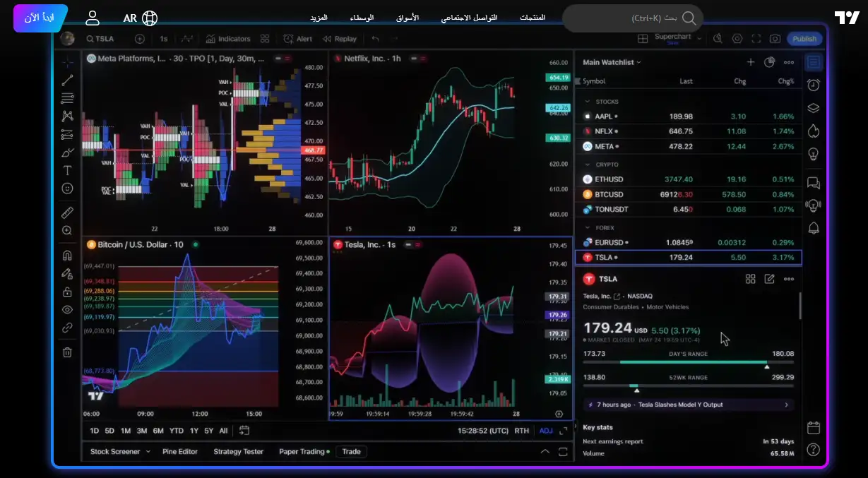Viewport: 868px width, 478px height.
Task: Toggle lock all drawing tools
Action: pyautogui.click(x=67, y=292)
